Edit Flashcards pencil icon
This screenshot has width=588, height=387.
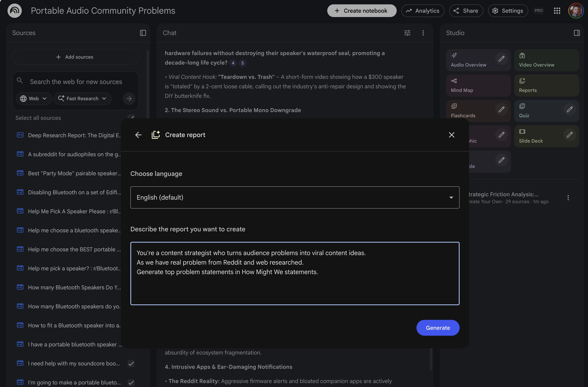502,110
